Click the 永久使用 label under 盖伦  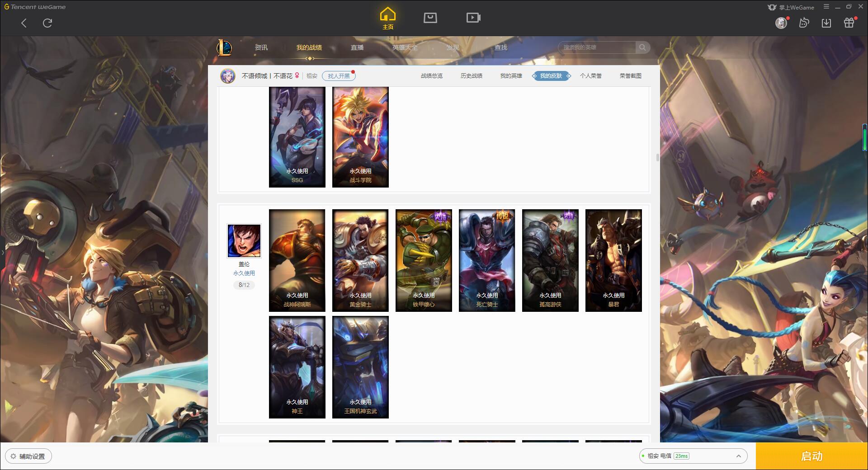[244, 273]
